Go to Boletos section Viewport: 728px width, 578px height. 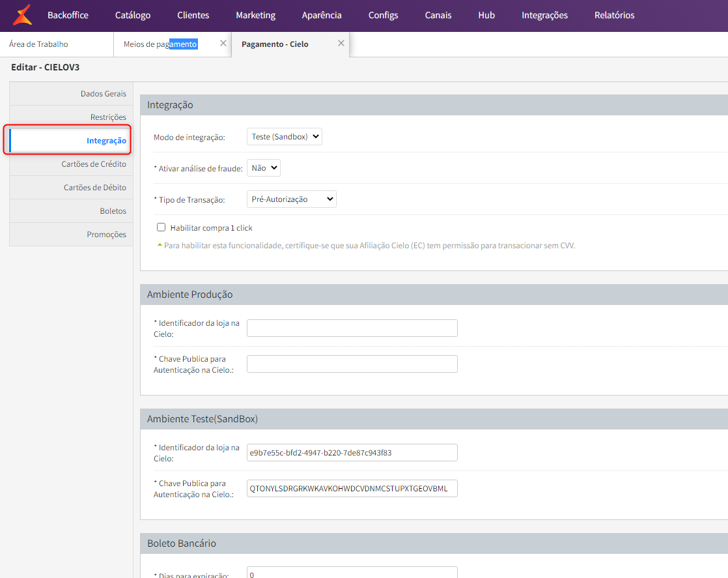[71, 211]
